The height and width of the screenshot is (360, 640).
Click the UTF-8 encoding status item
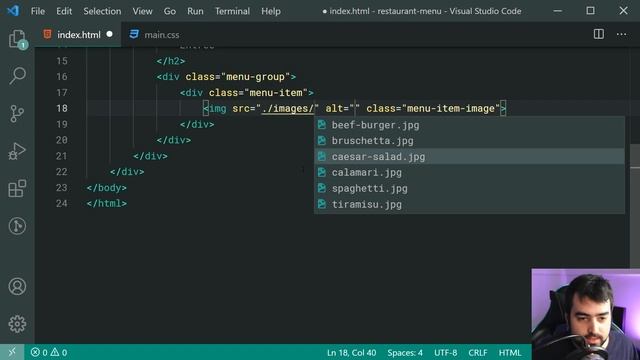pos(445,352)
